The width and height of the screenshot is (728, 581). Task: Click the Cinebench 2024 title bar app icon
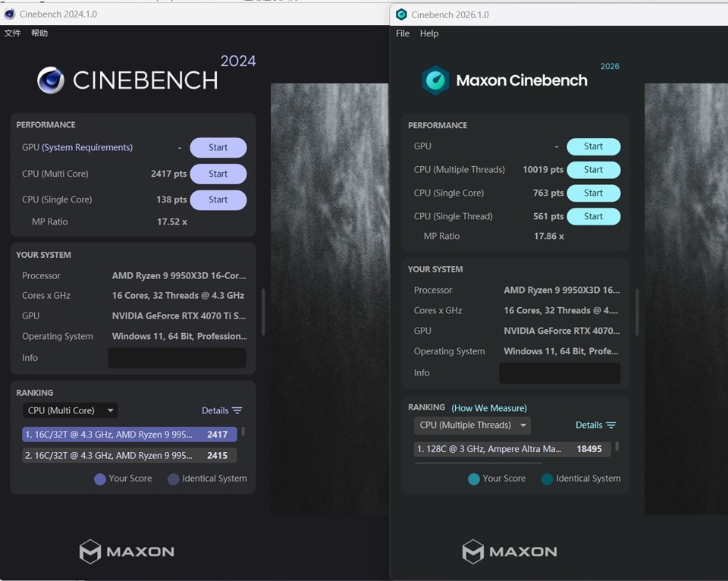pos(10,14)
